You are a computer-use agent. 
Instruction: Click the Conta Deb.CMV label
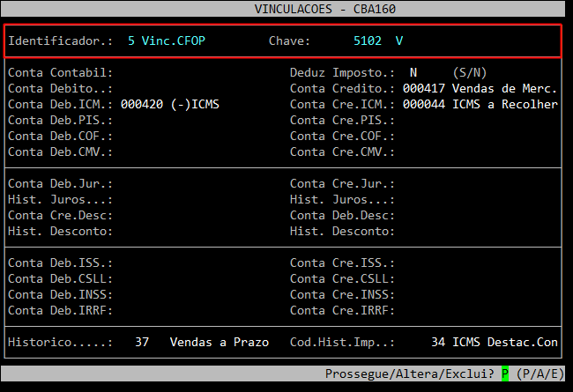(60, 152)
